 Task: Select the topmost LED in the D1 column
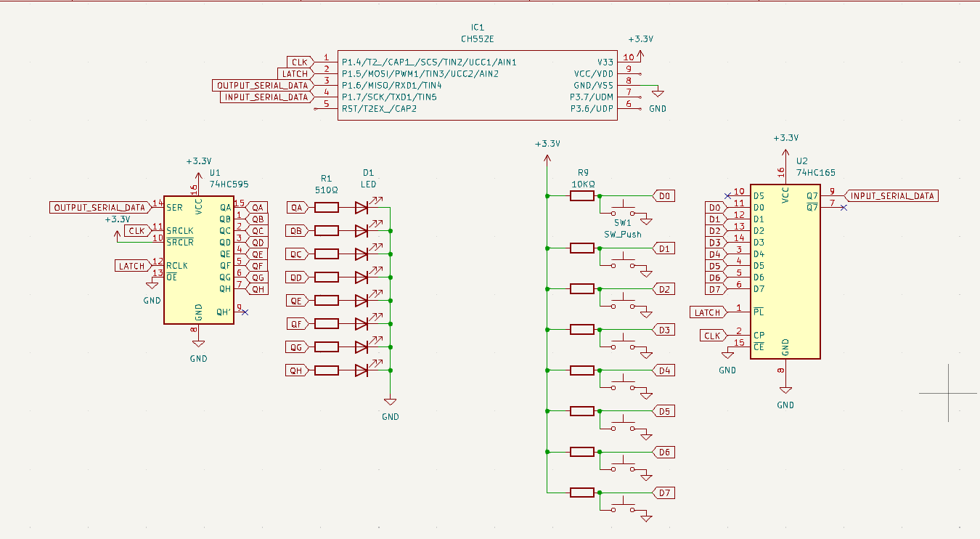(x=362, y=207)
